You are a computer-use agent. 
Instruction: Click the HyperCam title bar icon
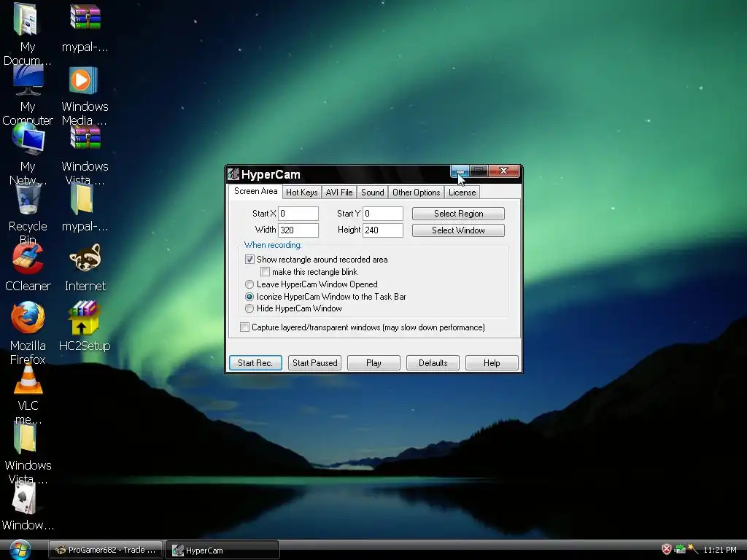point(233,174)
